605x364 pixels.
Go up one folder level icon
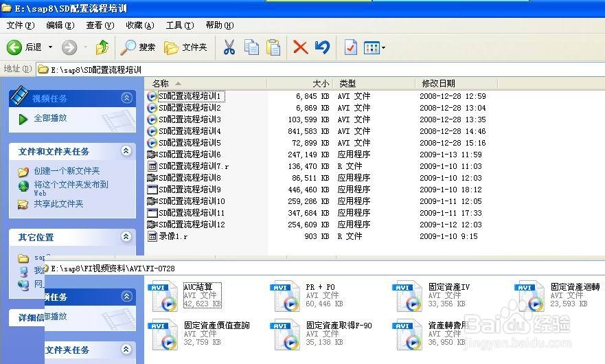(102, 47)
